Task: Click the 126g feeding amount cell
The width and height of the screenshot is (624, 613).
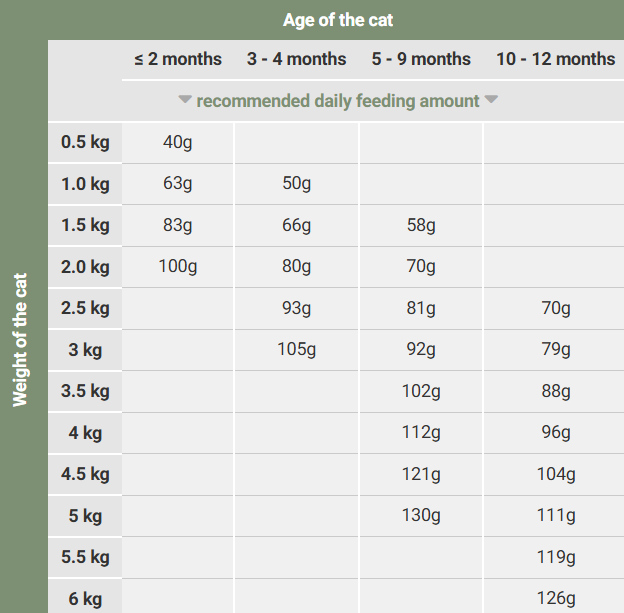Action: 556,598
